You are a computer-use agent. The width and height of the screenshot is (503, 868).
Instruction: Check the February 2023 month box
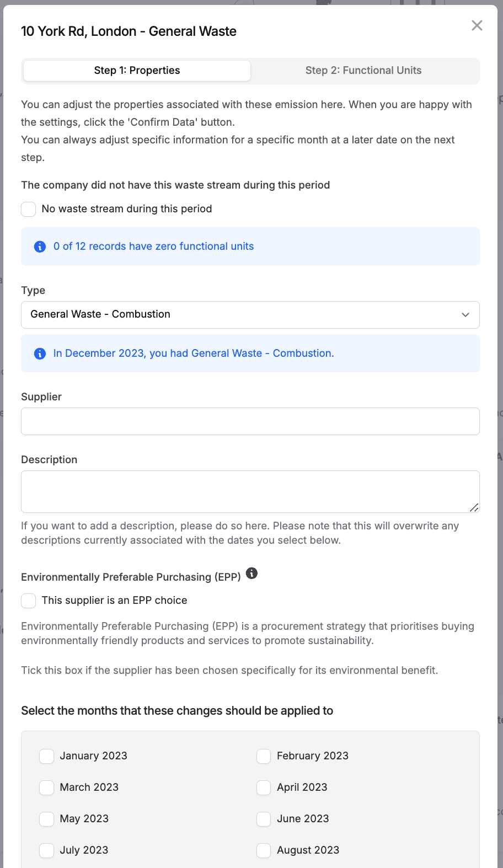(264, 756)
